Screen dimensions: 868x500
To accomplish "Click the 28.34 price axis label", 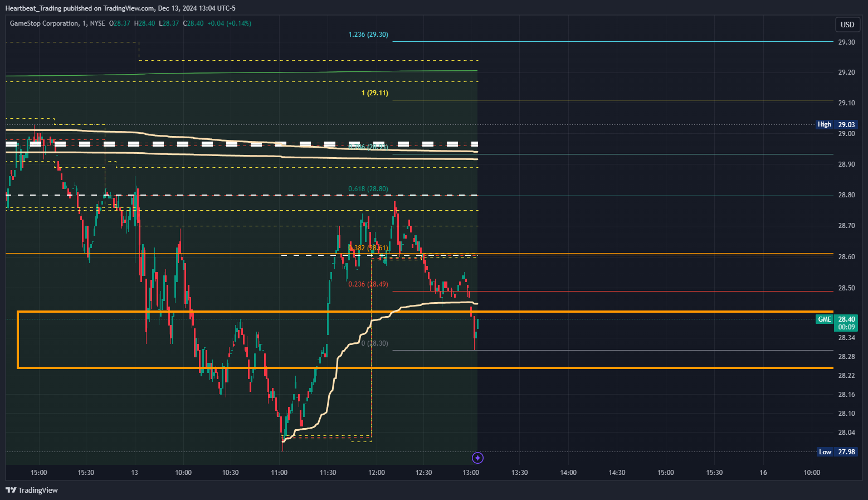I will click(846, 338).
